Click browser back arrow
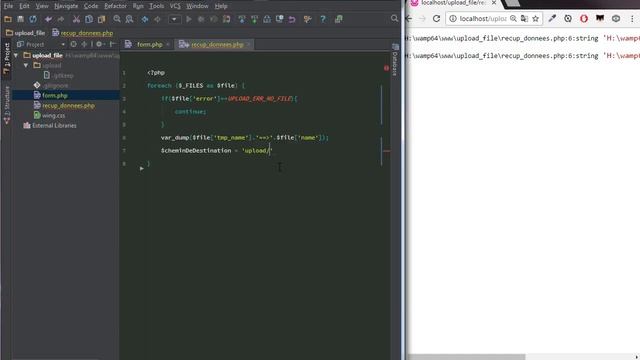The height and width of the screenshot is (360, 640). pos(409,19)
